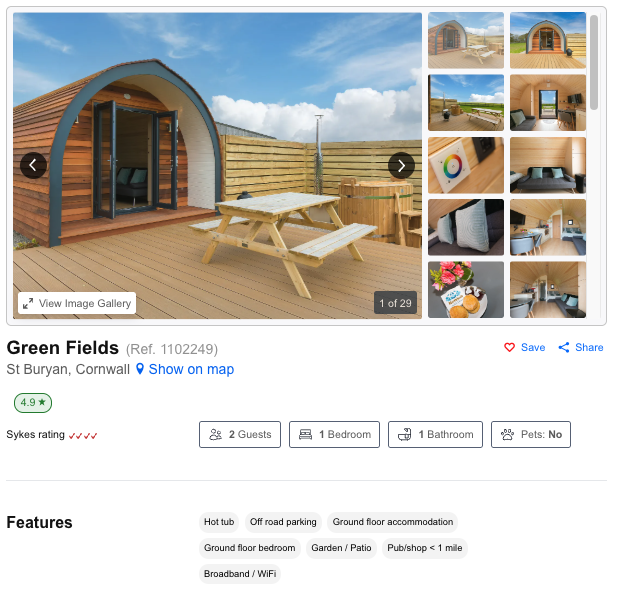
Task: Click the expand icon in View Image Gallery
Action: pyautogui.click(x=28, y=303)
